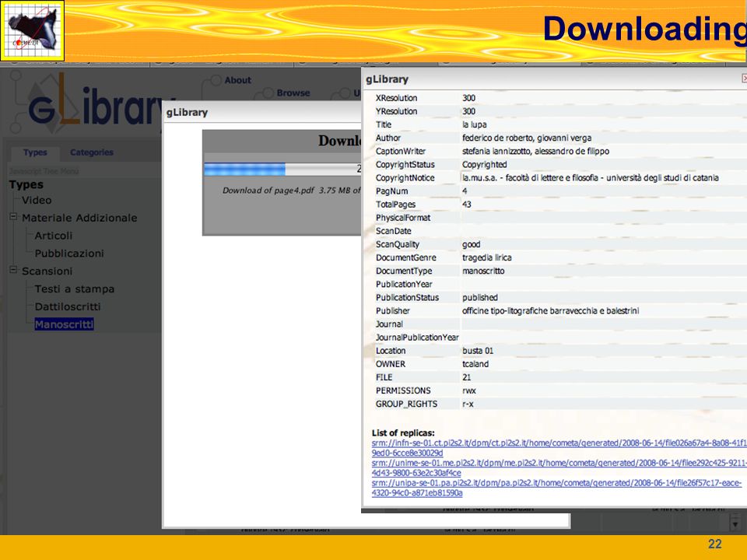Click the DocumentType value 'manoscritto'
Image resolution: width=747 pixels, height=560 pixels.
[x=483, y=271]
